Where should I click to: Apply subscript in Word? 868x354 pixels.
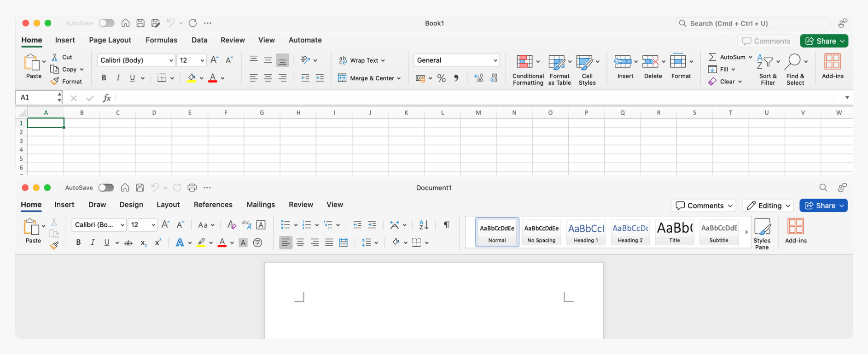pyautogui.click(x=143, y=242)
